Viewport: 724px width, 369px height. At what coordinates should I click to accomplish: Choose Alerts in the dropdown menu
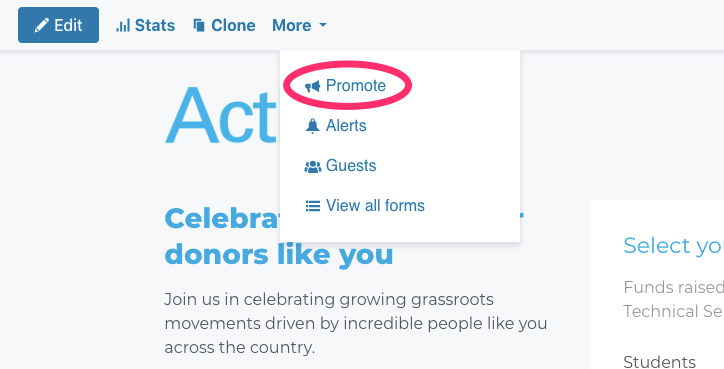[346, 126]
